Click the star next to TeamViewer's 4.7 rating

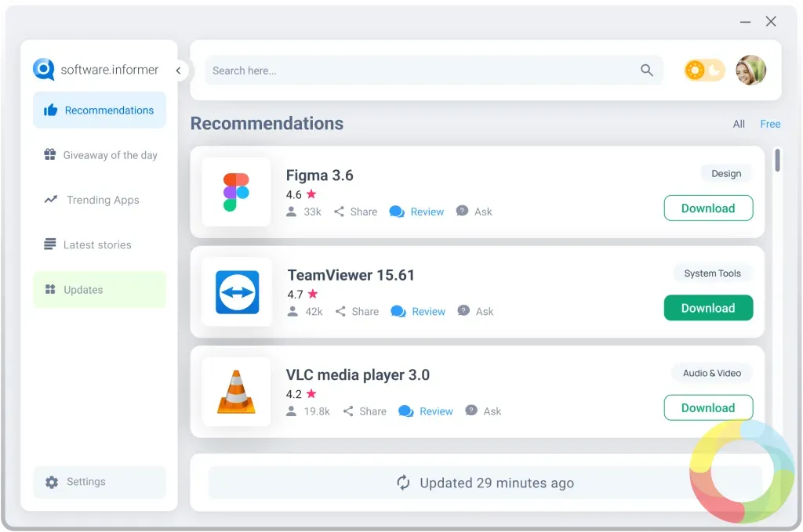point(313,294)
